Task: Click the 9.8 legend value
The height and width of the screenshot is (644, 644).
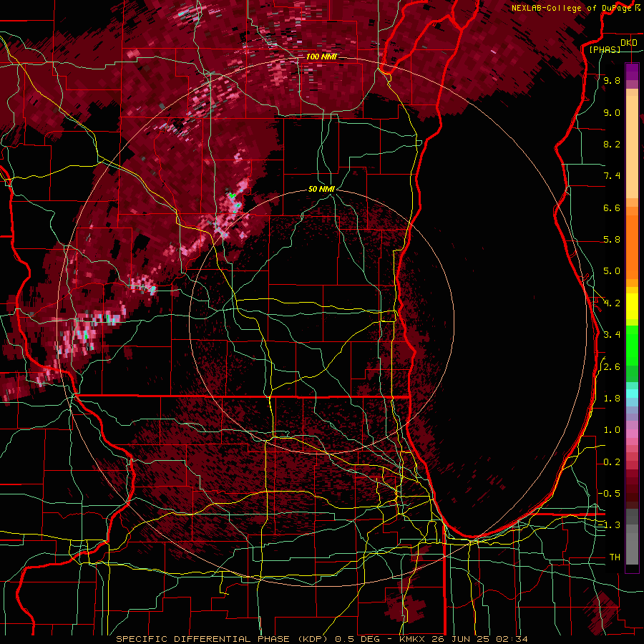Action: point(612,80)
